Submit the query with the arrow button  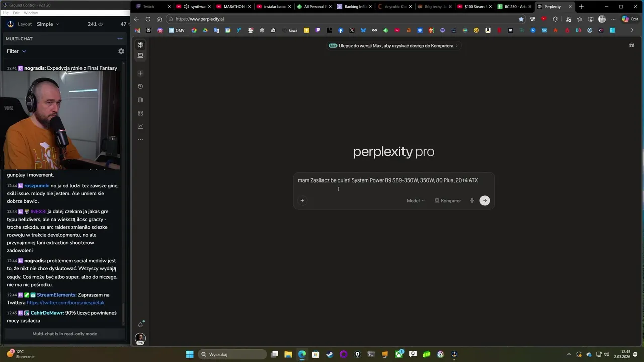pyautogui.click(x=485, y=201)
